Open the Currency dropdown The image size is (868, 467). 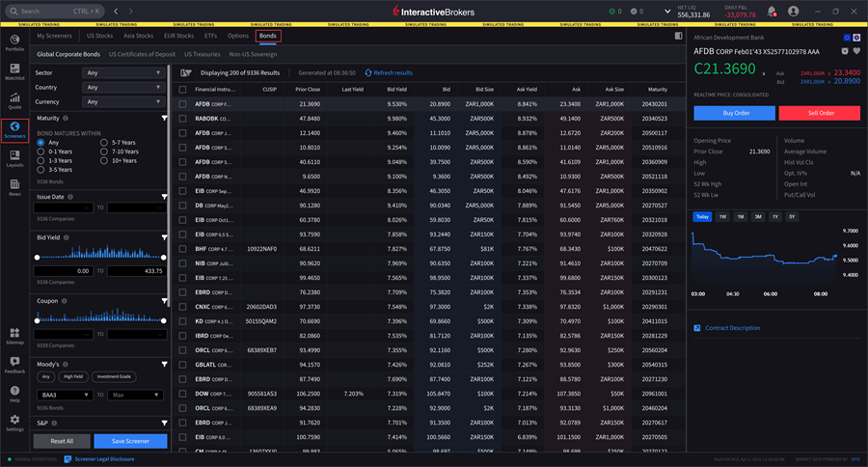(x=122, y=101)
